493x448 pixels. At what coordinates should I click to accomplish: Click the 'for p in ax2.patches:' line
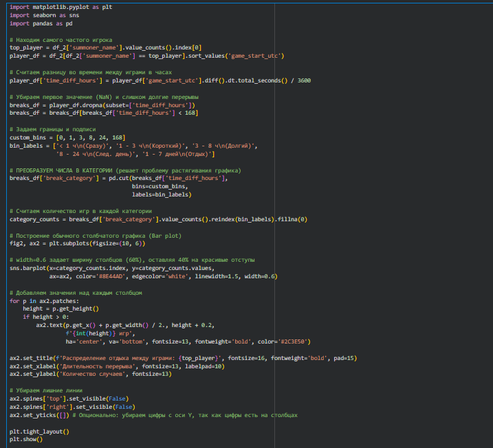pos(44,301)
